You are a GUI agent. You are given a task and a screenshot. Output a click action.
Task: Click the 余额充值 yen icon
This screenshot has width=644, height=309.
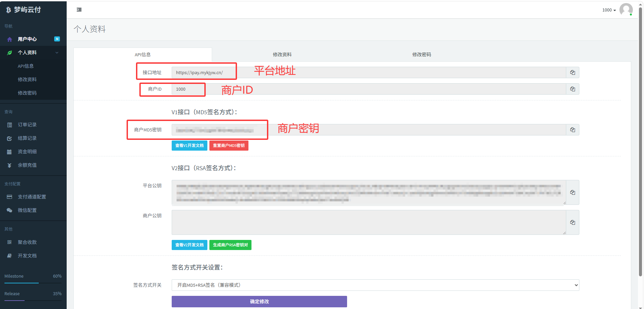tap(9, 165)
